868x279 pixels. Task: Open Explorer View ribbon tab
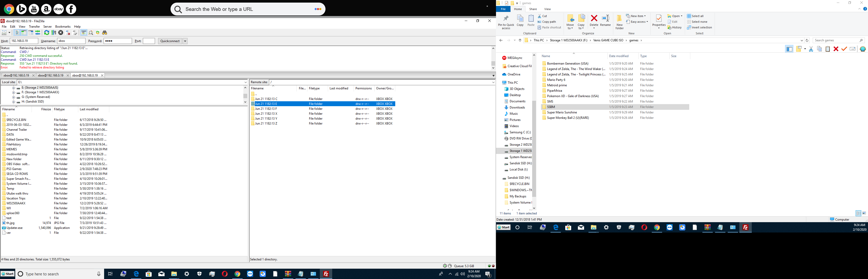[548, 9]
